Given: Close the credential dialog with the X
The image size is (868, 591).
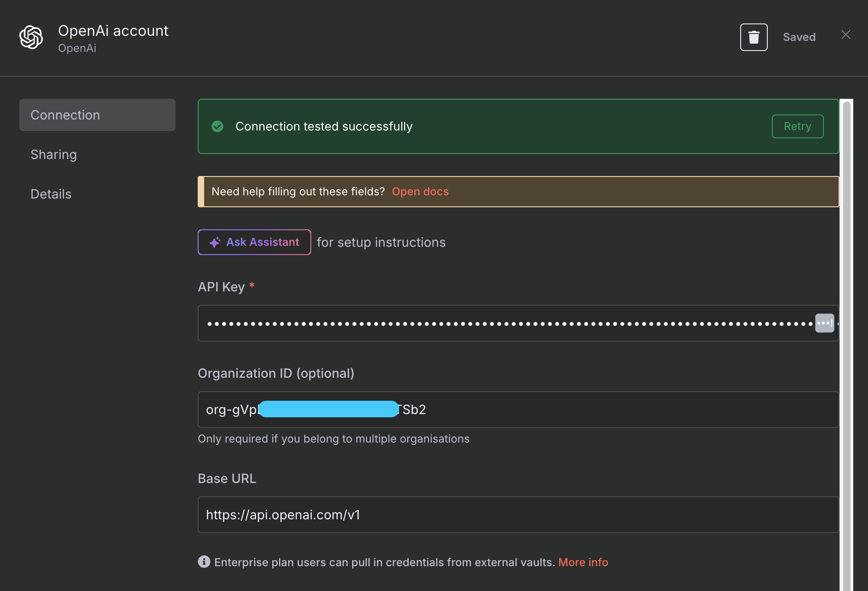Looking at the screenshot, I should 845,34.
